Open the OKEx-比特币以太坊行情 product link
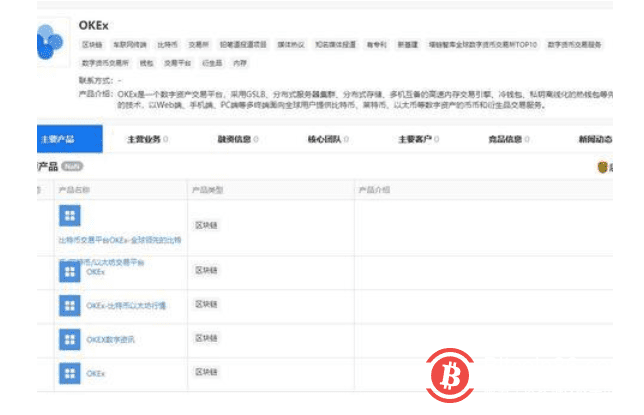This screenshot has width=644, height=415. point(126,306)
